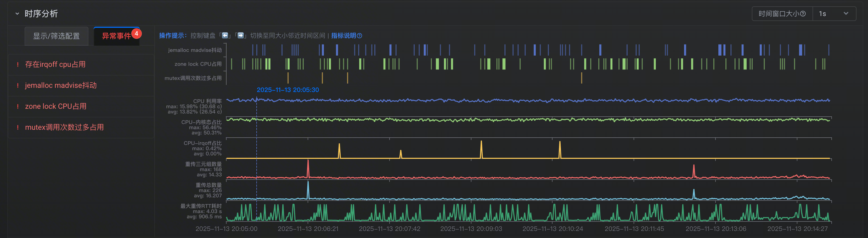Click the max: 56.46% value

point(205,127)
